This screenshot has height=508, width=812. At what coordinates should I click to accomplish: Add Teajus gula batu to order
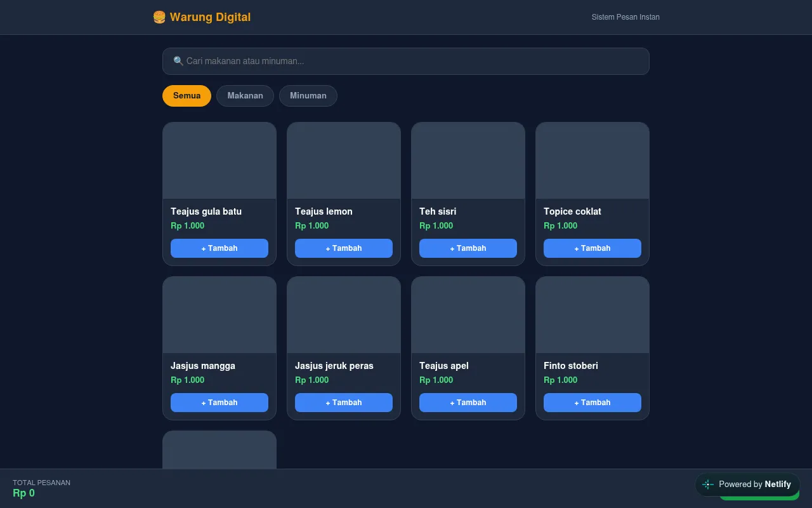pos(219,248)
